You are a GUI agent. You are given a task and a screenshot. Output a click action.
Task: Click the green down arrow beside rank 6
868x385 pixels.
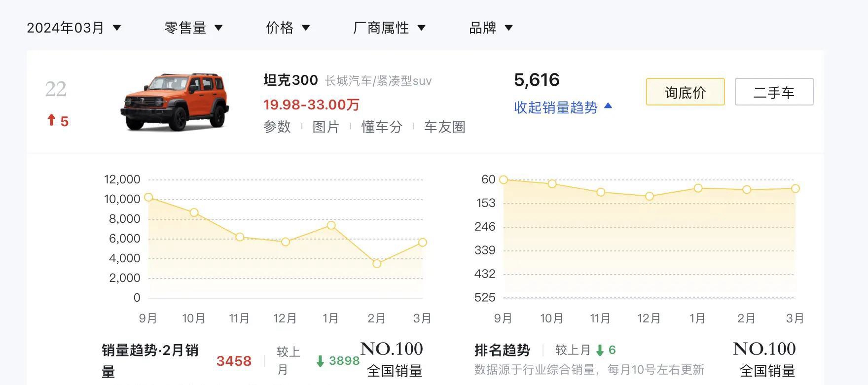(600, 350)
